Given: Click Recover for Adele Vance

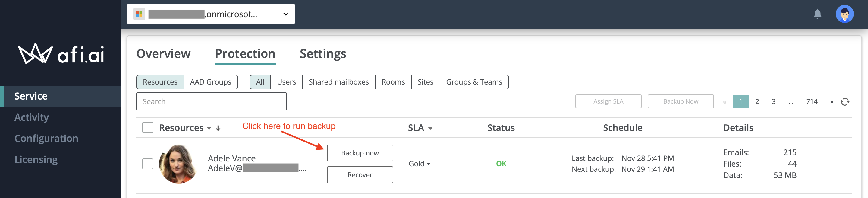Looking at the screenshot, I should pyautogui.click(x=360, y=175).
